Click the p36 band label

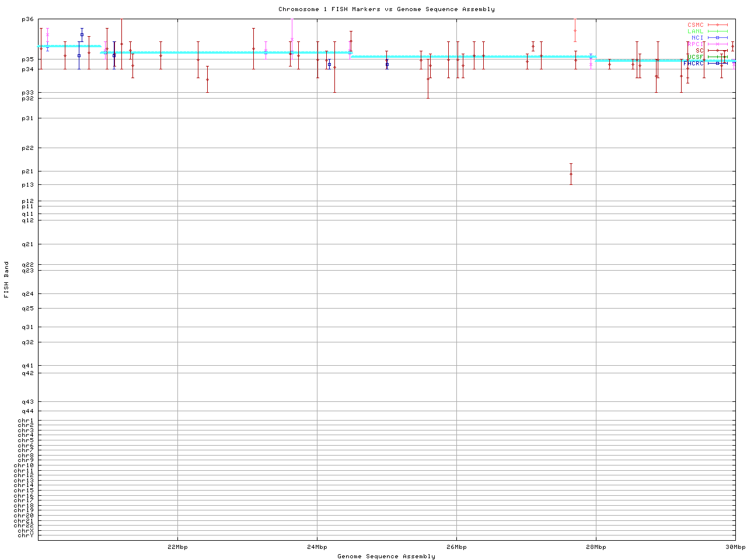[x=28, y=19]
